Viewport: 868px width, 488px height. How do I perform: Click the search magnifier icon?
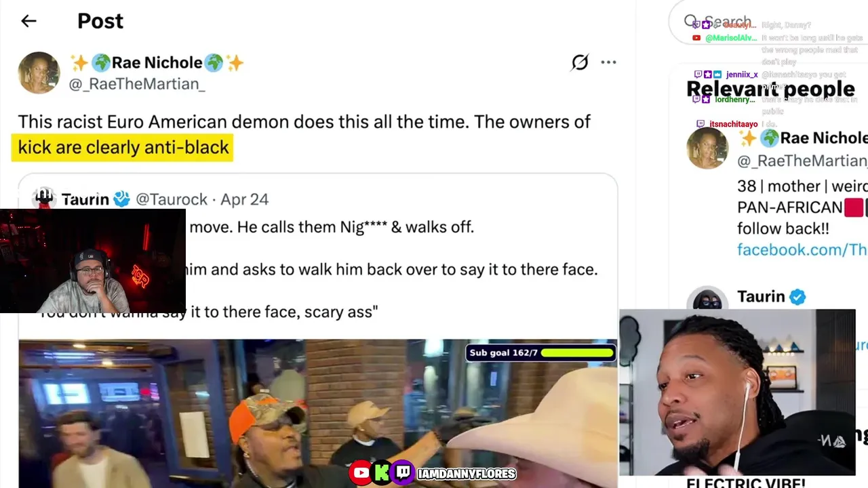pyautogui.click(x=690, y=22)
